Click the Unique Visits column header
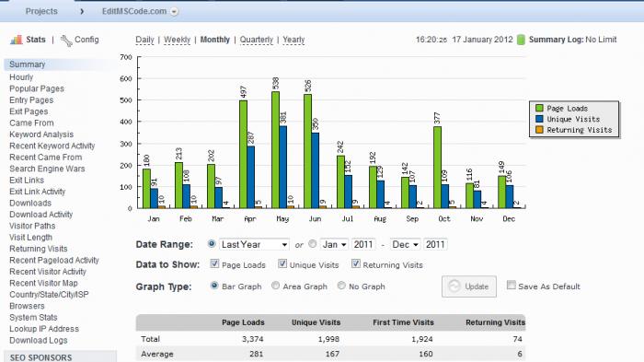Screen dimensions: 644x362 tap(316, 322)
